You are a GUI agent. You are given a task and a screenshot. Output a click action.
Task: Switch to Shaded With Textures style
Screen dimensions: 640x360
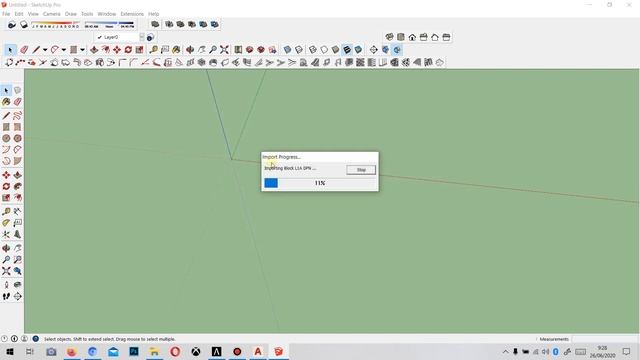(347, 50)
